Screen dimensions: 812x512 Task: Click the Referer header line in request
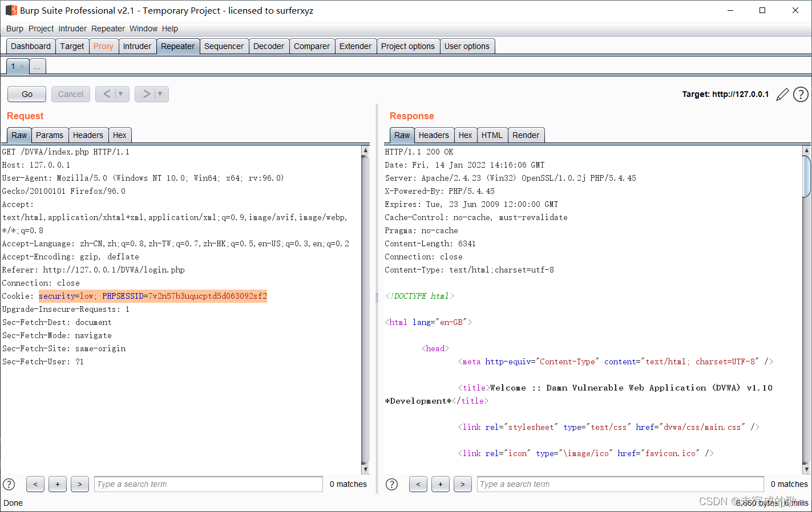[94, 270]
